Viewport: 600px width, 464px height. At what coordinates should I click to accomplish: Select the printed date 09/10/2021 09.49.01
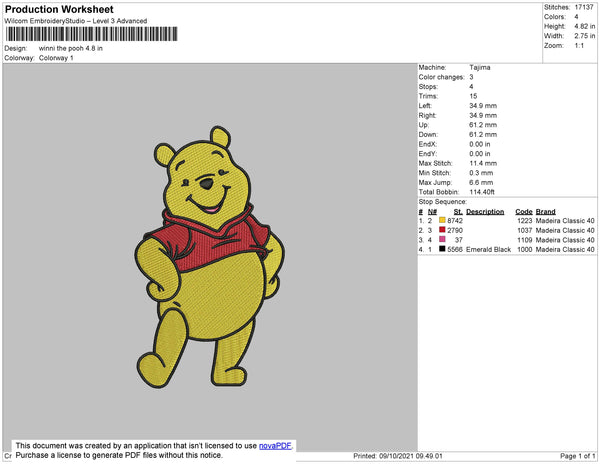pyautogui.click(x=411, y=456)
